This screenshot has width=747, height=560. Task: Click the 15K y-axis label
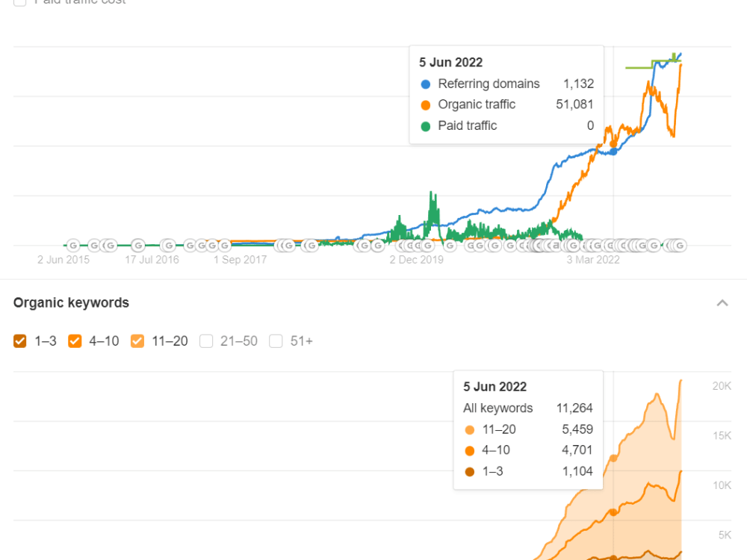point(722,436)
